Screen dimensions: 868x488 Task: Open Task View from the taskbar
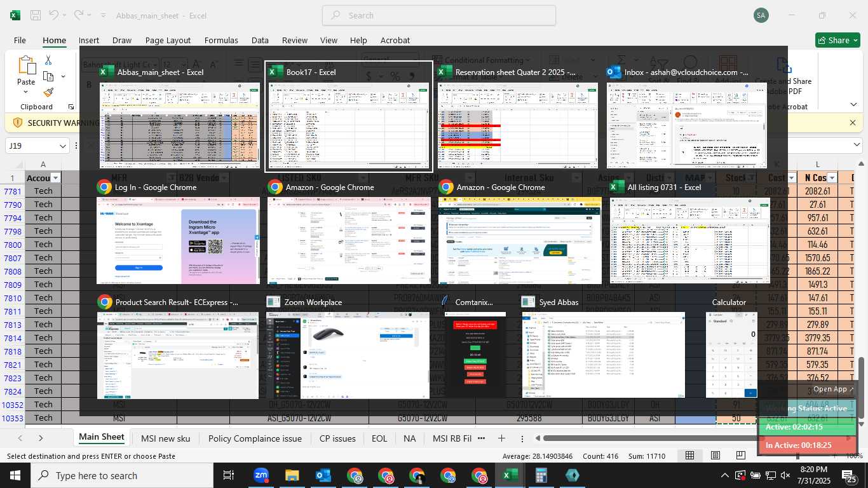click(x=229, y=475)
